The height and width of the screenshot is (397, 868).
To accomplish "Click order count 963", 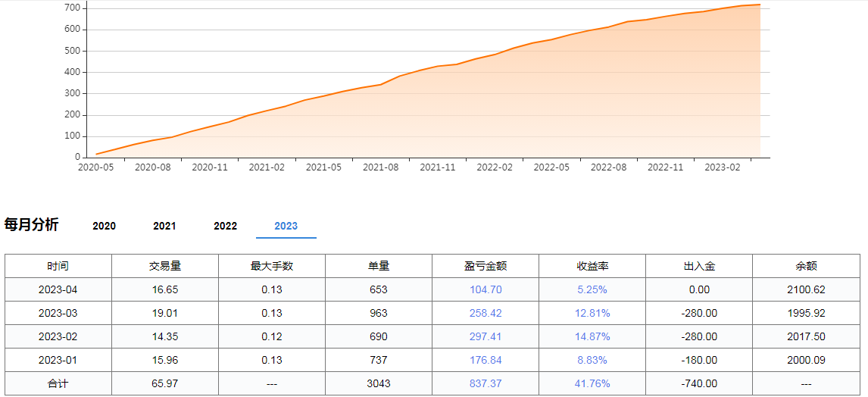I will tap(379, 314).
